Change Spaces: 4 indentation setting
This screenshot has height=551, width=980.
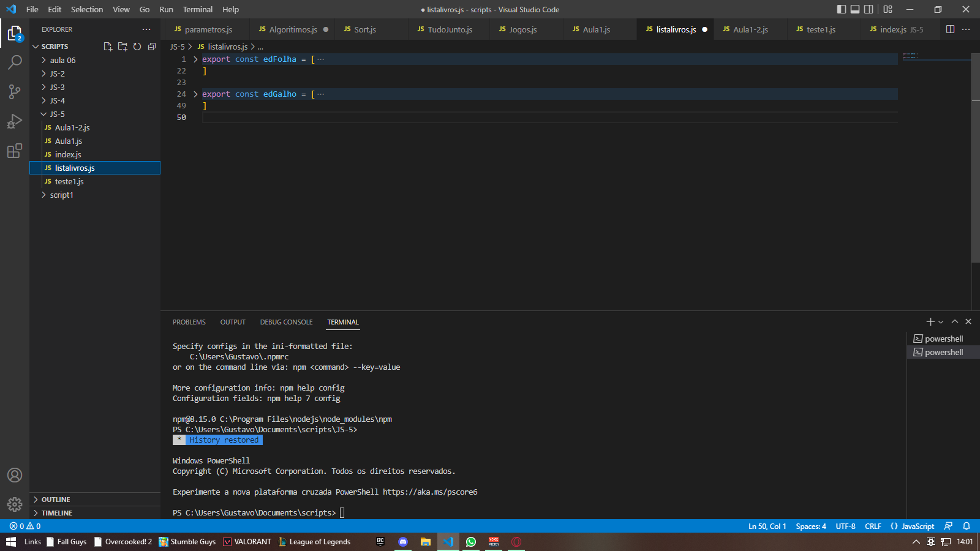811,526
